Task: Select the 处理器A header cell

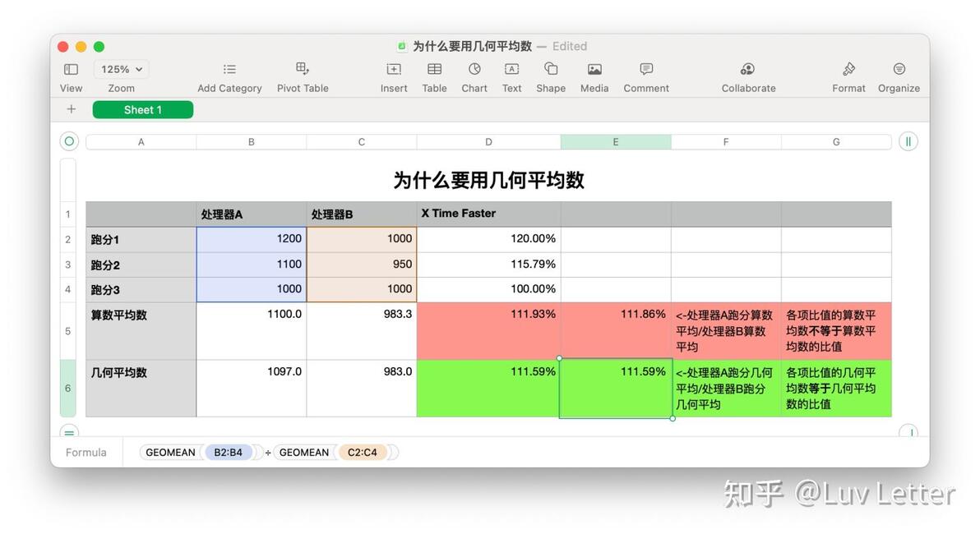Action: tap(252, 214)
